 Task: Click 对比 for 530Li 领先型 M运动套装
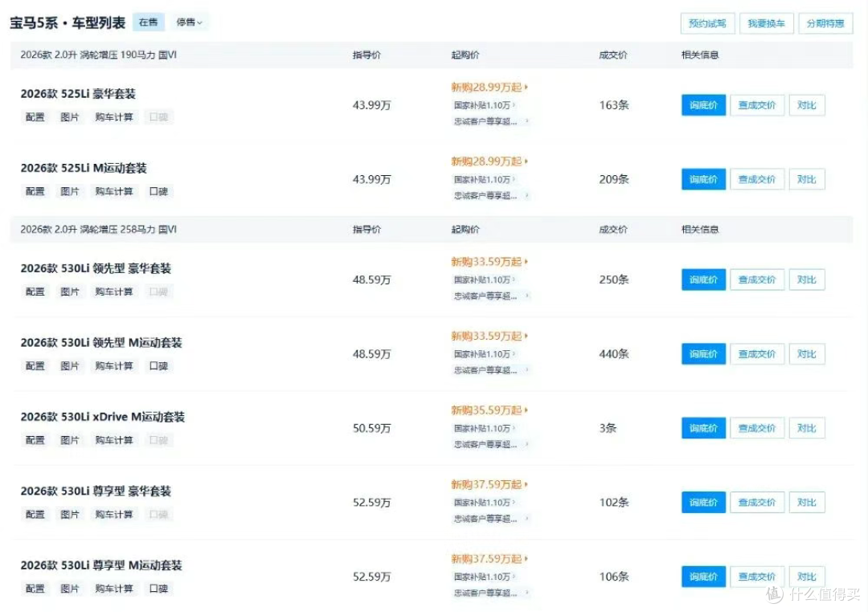[807, 354]
